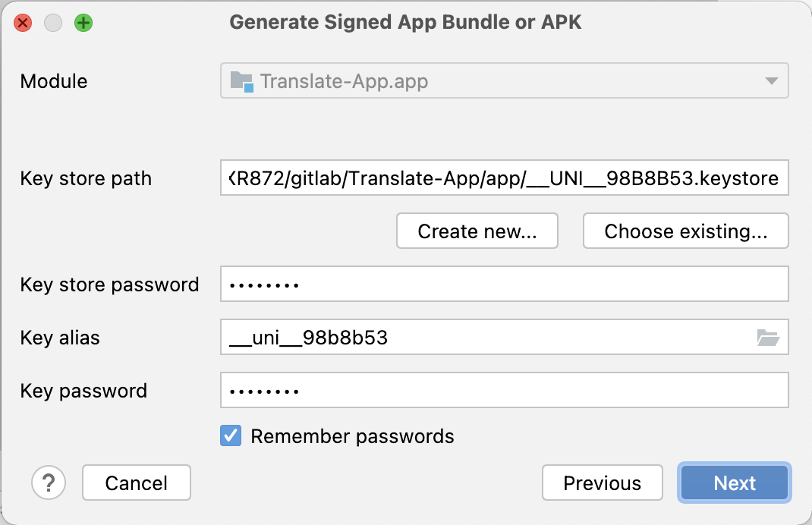812x525 pixels.
Task: Click the Remember passwords label text
Action: tap(352, 436)
